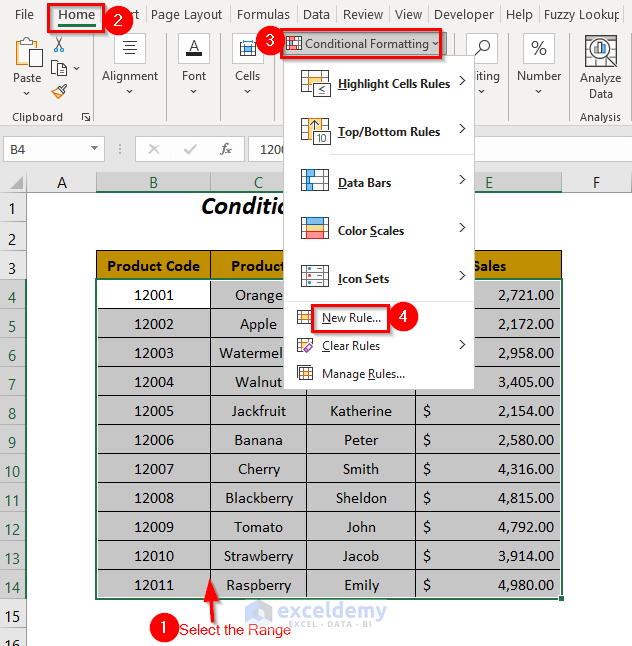
Task: Click cell containing 12001
Action: [x=154, y=295]
